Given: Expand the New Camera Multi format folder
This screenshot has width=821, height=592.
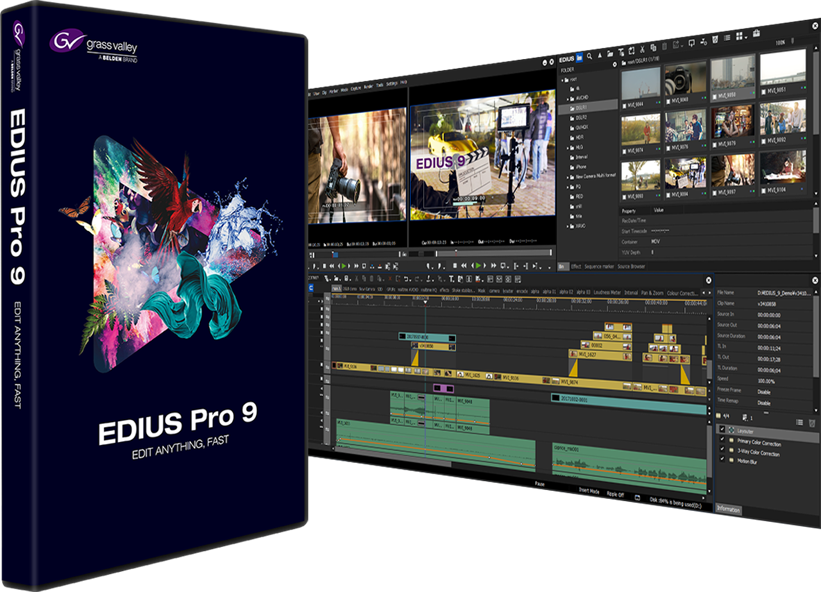Looking at the screenshot, I should tap(568, 177).
